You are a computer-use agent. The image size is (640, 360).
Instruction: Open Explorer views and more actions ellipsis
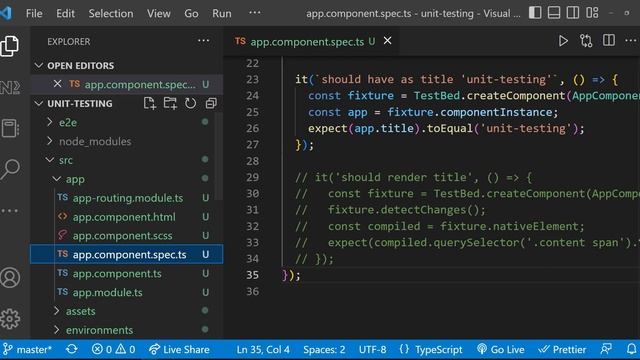(x=203, y=41)
